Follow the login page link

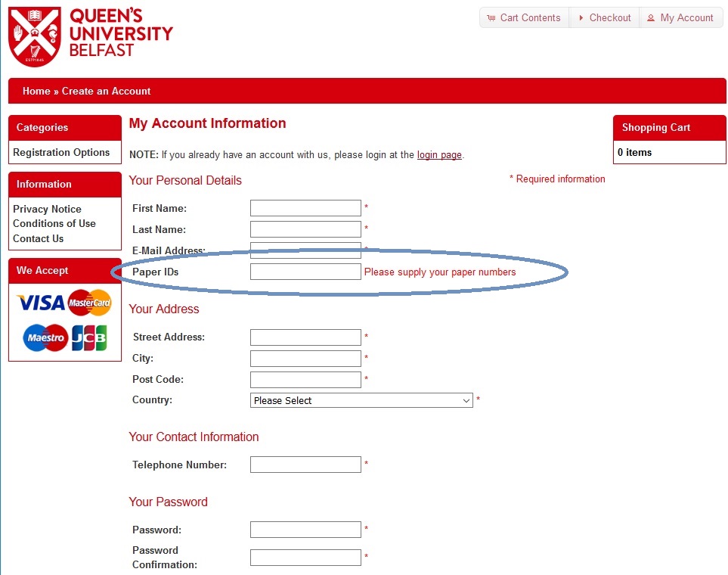pos(439,155)
